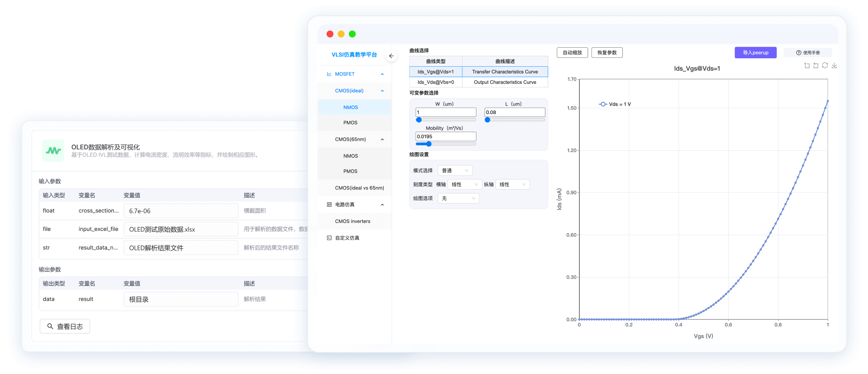
Task: Click the input_excel_file value field
Action: coord(181,229)
